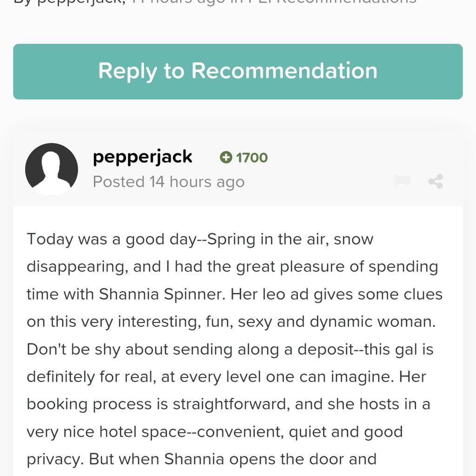Share pepperjack's recommendation via the share icon
Viewport: 476px width, 476px height.
pos(435,182)
